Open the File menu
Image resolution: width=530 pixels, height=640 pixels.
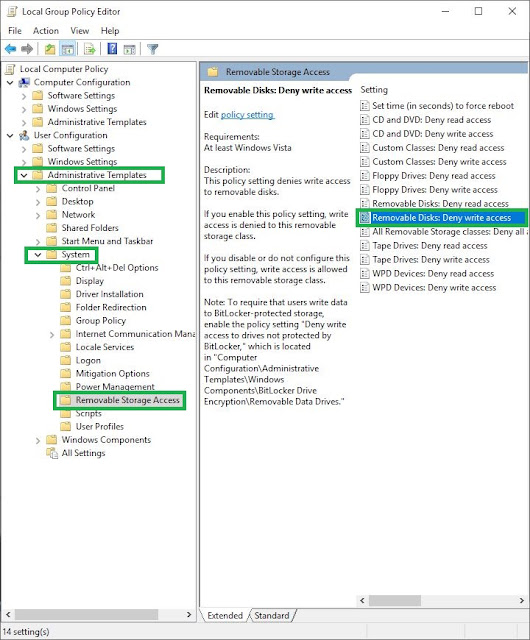(x=15, y=31)
